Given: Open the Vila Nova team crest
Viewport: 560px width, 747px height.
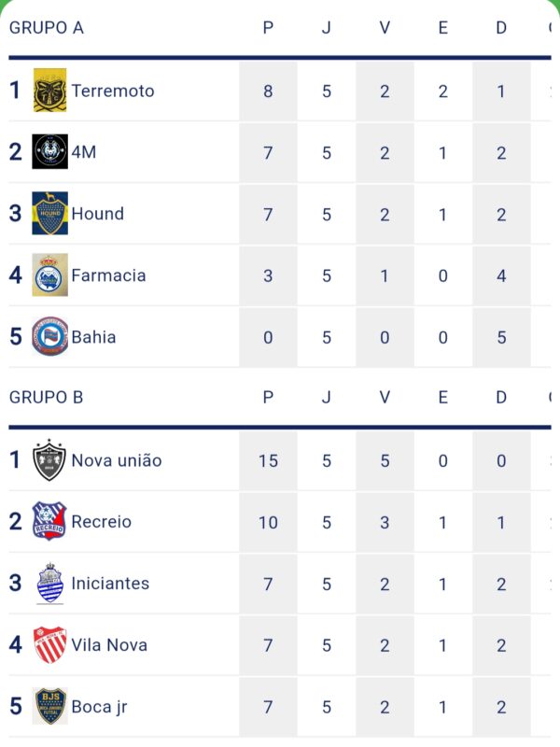Looking at the screenshot, I should click(x=49, y=645).
